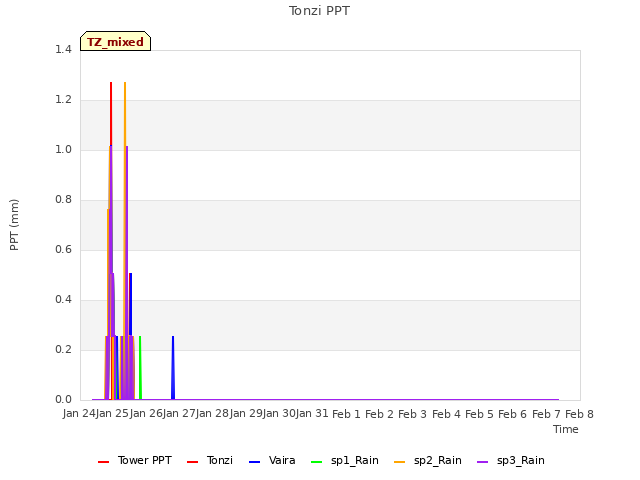The image size is (640, 480).
Task: Toggle the Vaira legend entry
Action: (272, 460)
